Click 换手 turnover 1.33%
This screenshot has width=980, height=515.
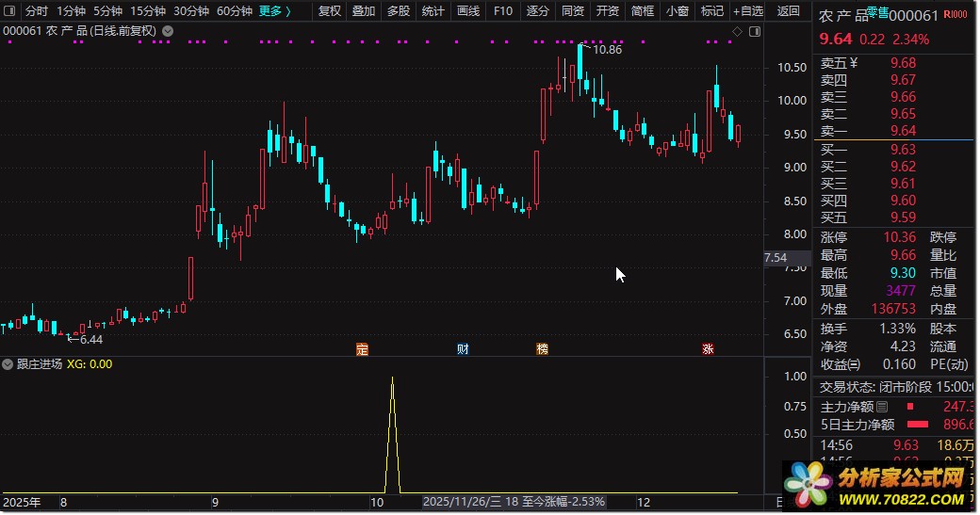click(x=897, y=329)
